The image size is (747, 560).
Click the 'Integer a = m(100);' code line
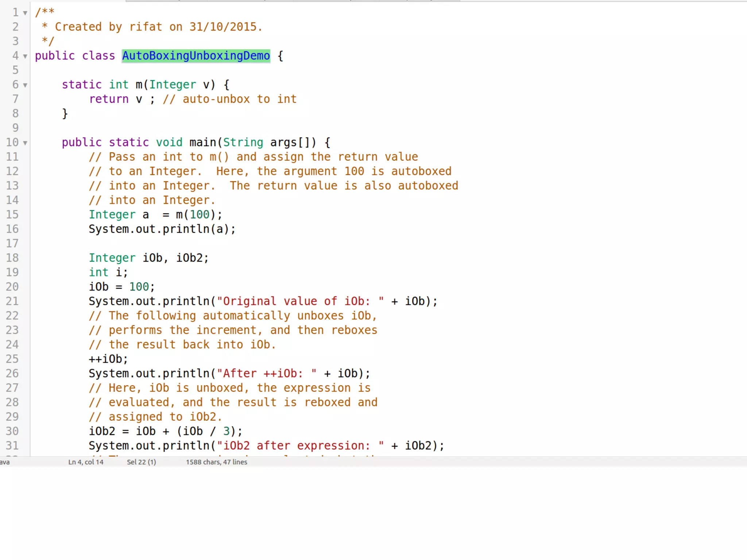(x=155, y=214)
